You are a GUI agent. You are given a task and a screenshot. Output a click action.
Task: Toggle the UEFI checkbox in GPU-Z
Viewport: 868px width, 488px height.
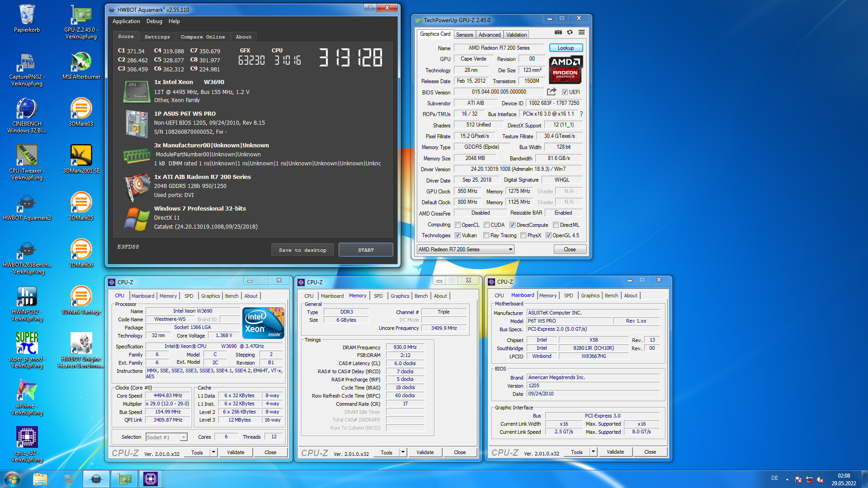[x=565, y=92]
